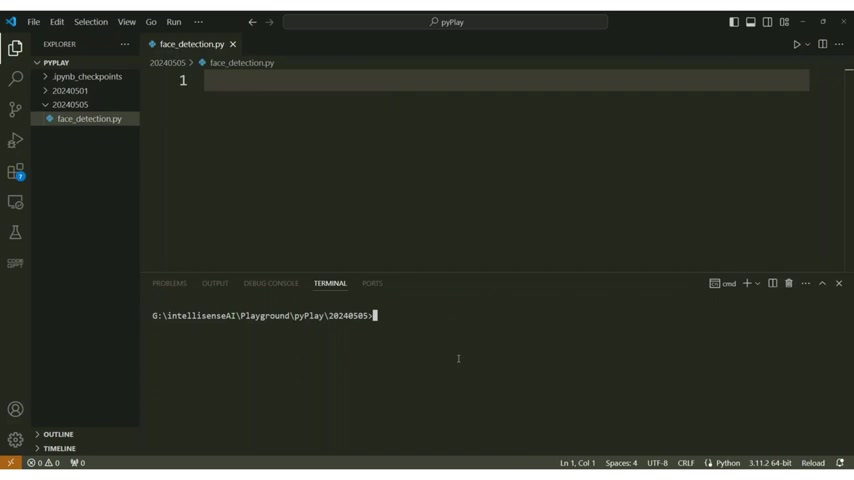
Task: Open the new terminal launch profile dropdown
Action: 758,284
